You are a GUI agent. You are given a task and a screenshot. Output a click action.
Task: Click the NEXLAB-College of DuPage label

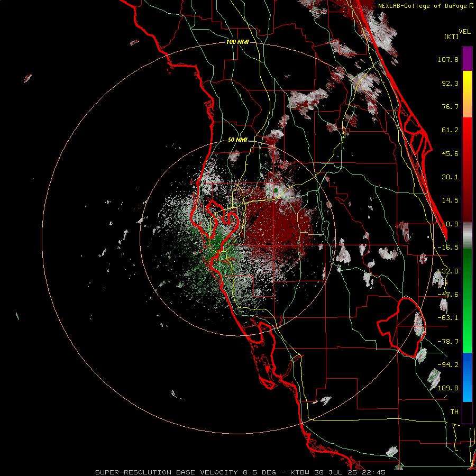(425, 6)
